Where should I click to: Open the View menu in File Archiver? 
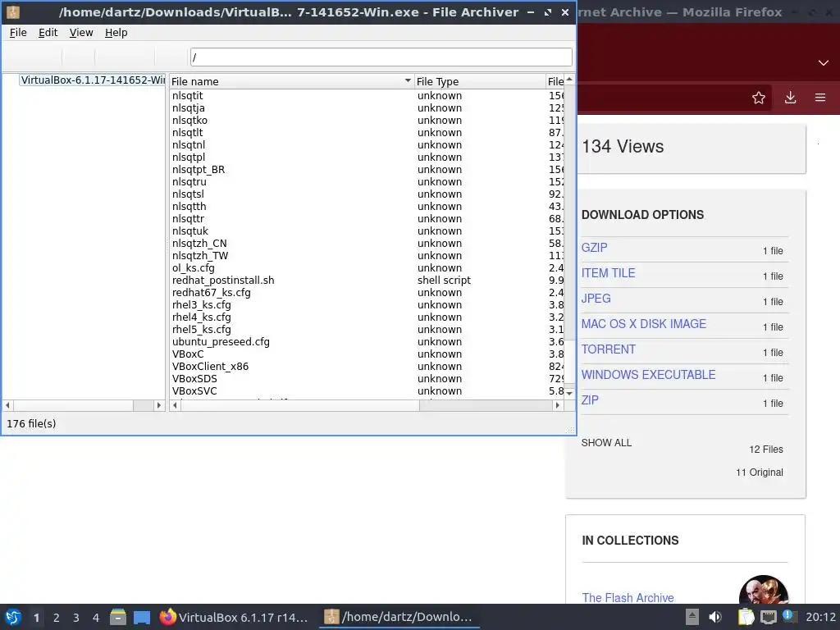[81, 33]
